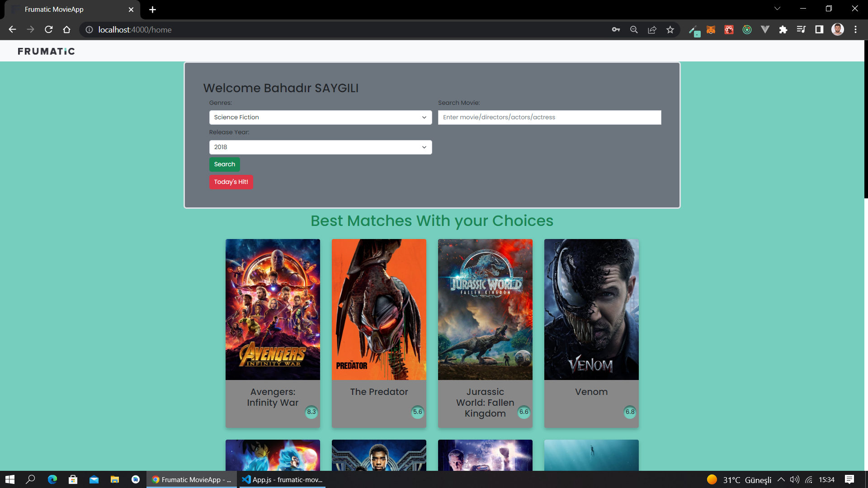Screen dimensions: 868x488
Task: Open the Vue.js devtools extension
Action: pyautogui.click(x=765, y=29)
